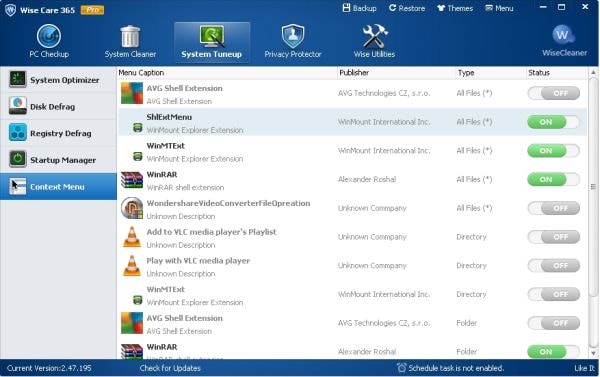Screen dimensions: 600x377
Task: Click Schedule task is not enabled link
Action: (456, 368)
